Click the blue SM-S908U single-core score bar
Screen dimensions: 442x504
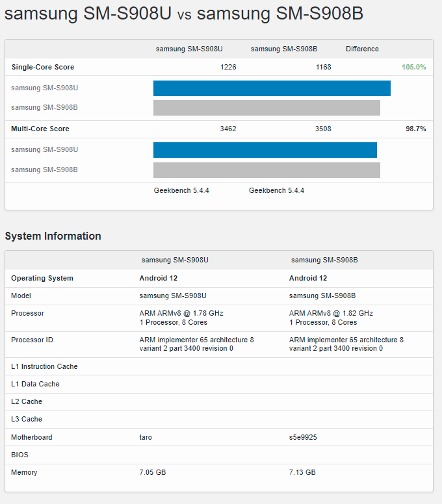tap(272, 88)
